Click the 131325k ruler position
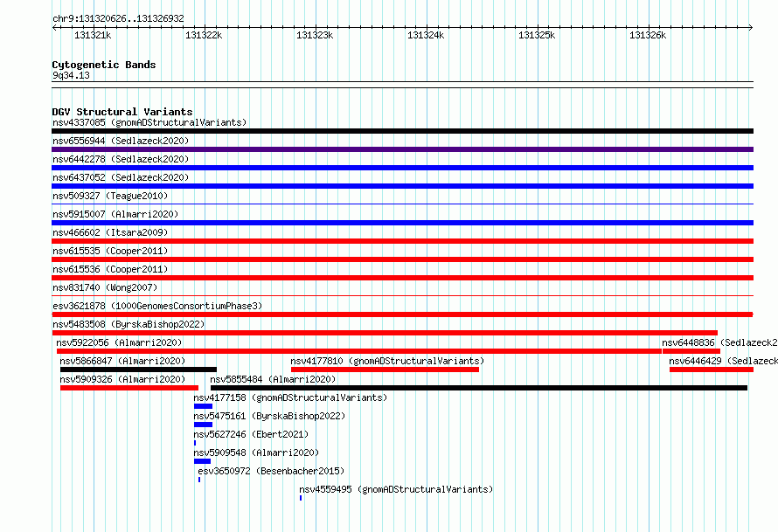Image resolution: width=778 pixels, height=532 pixels. point(537,35)
